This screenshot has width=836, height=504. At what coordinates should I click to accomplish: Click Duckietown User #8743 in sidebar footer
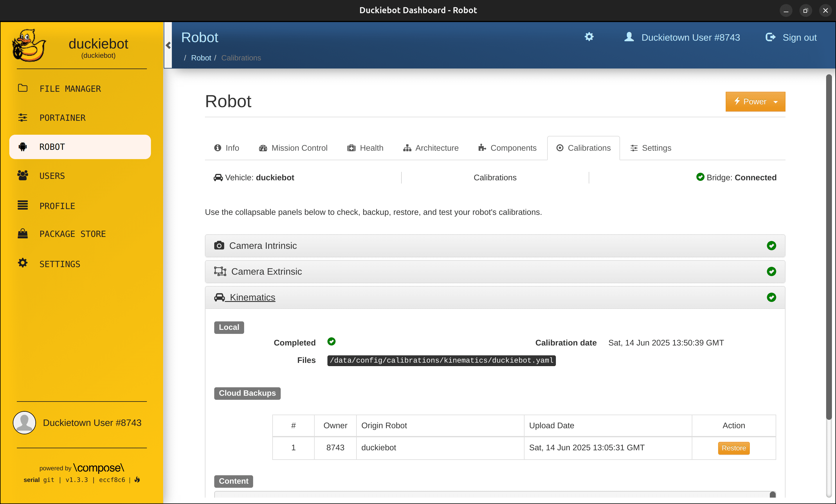point(92,422)
